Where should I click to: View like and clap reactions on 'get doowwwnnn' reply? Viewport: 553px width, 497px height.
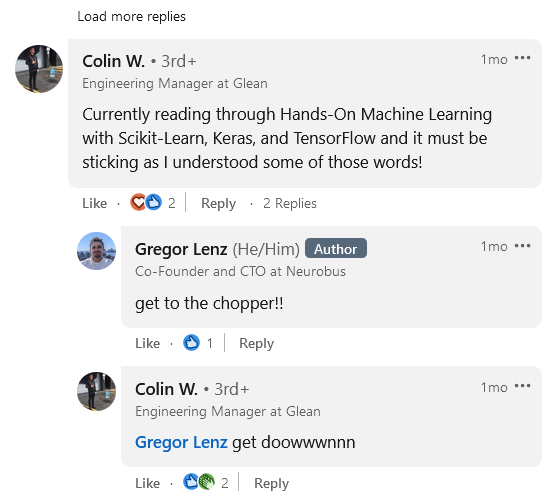[205, 482]
